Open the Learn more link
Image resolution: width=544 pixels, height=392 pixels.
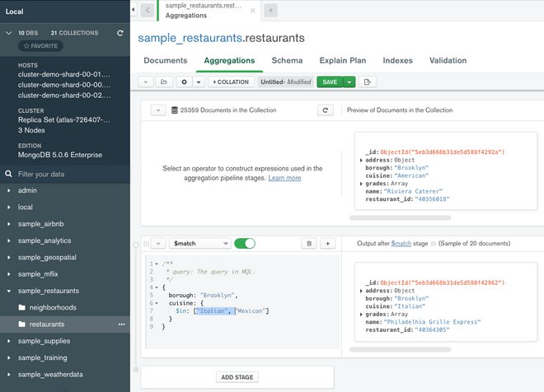284,178
